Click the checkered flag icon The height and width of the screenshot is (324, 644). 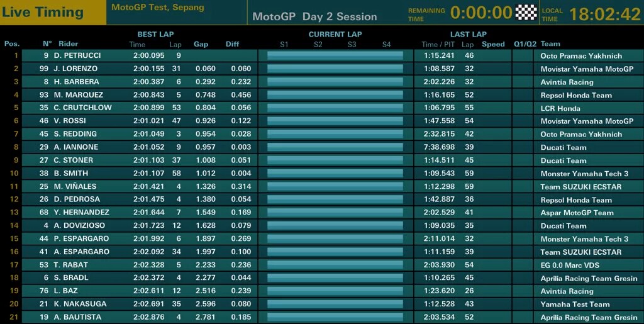tap(526, 13)
